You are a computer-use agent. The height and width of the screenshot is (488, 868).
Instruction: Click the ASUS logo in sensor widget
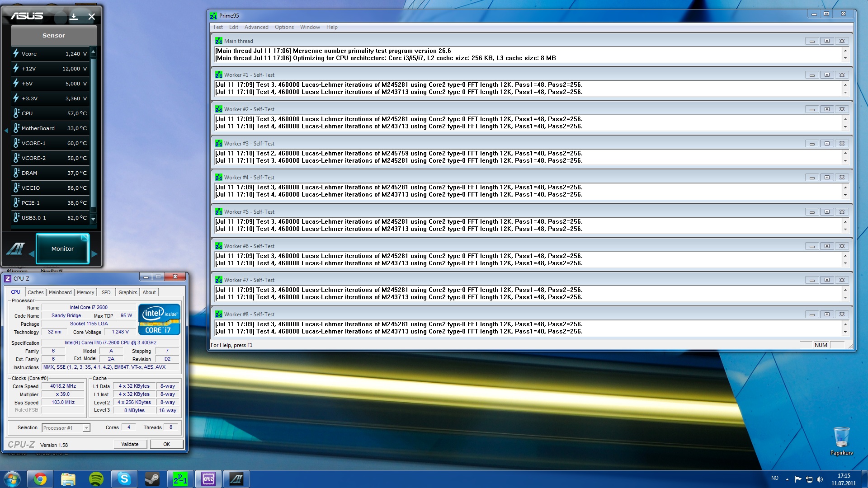click(x=27, y=16)
